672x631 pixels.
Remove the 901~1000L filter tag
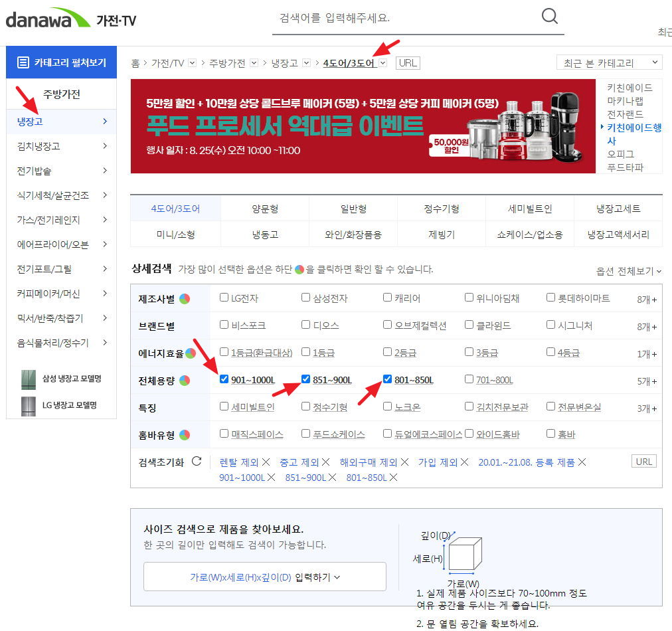(x=272, y=477)
